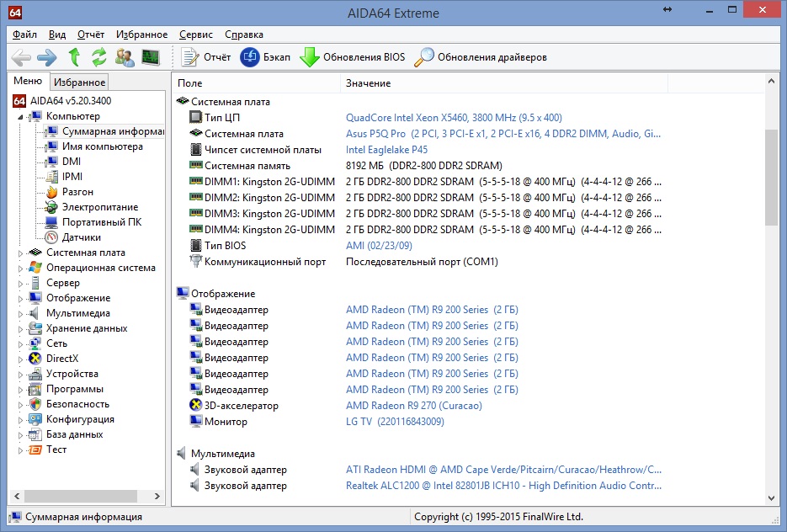Go back with the left arrow icon
Screen dimensions: 787x532
21,57
